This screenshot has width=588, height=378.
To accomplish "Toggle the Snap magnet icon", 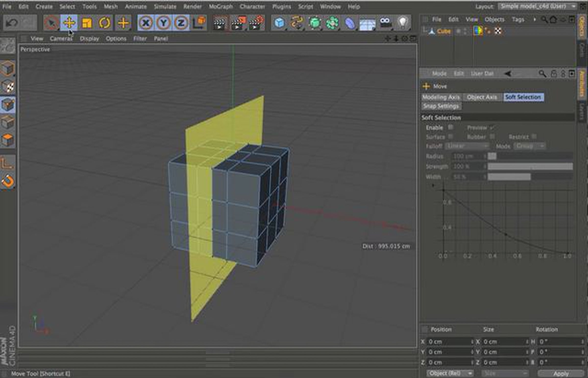I will 8,181.
